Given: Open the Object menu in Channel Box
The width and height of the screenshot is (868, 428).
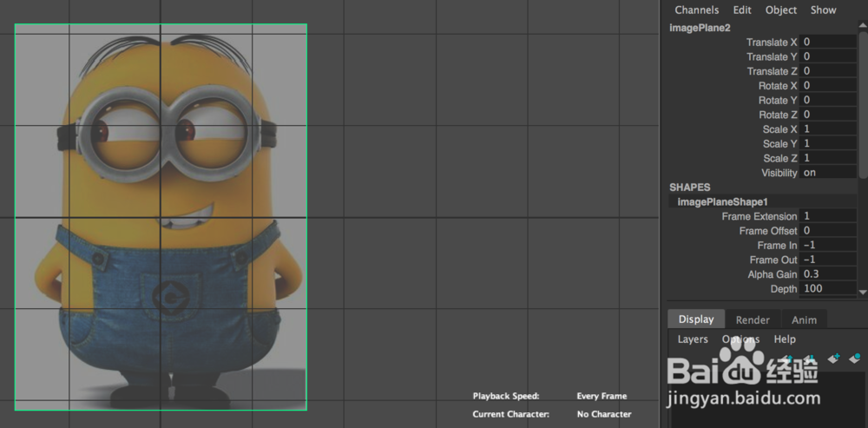Looking at the screenshot, I should [781, 10].
